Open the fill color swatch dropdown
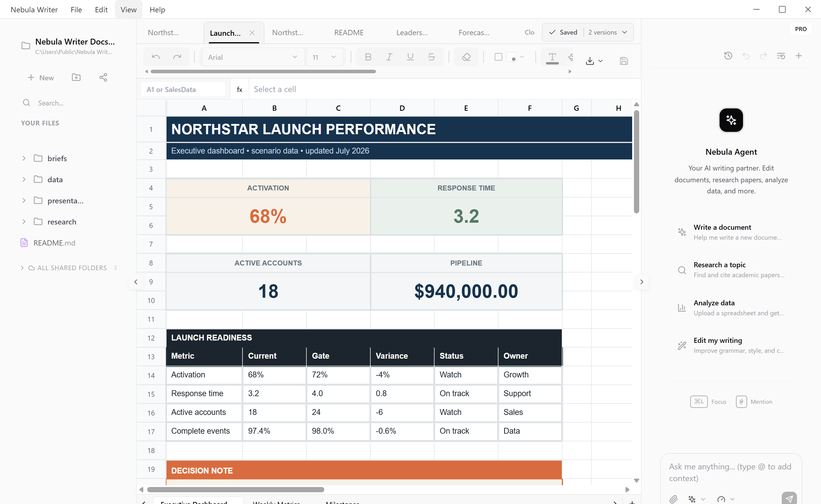Screen dimensions: 821x504 coord(515,57)
